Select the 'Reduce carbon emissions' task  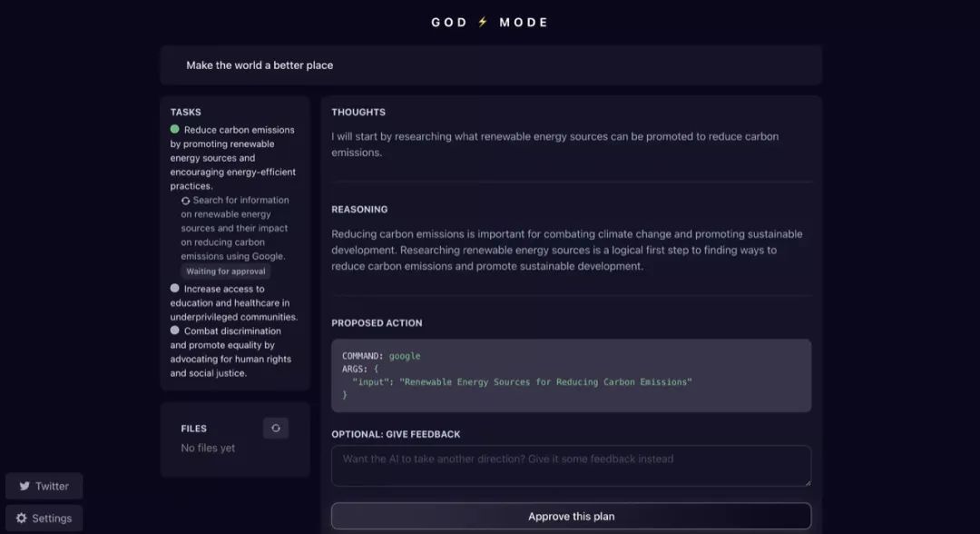233,158
